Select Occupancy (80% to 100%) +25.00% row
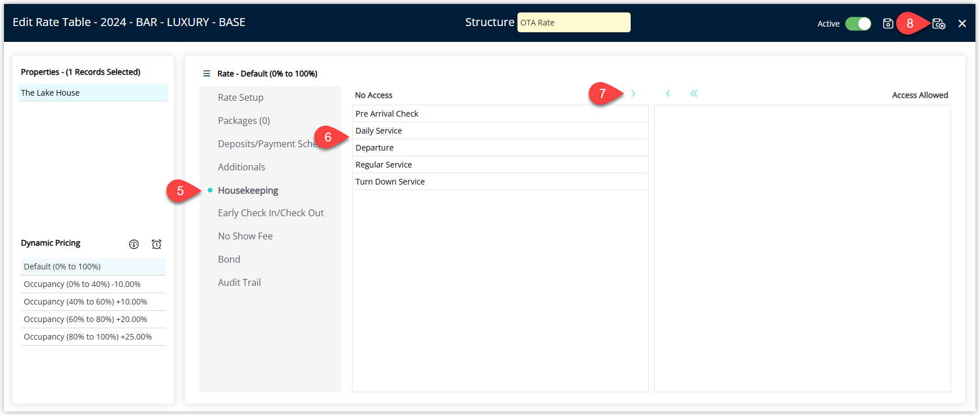The width and height of the screenshot is (980, 416). 93,337
